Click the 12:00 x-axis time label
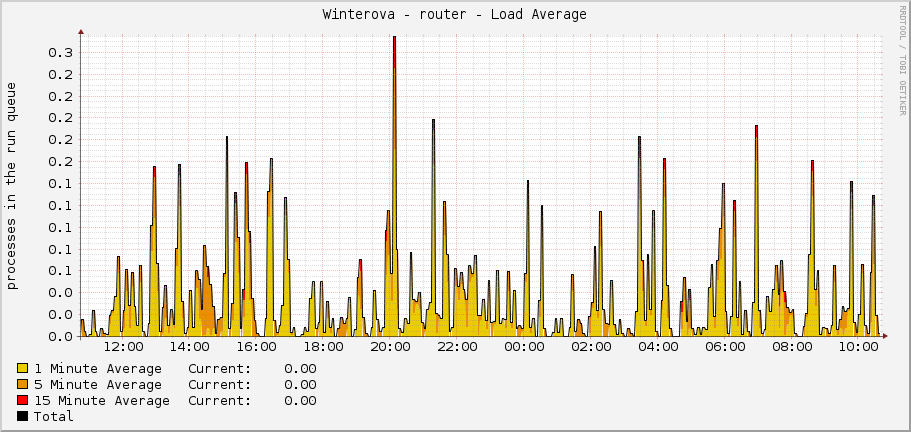This screenshot has width=911, height=432. (123, 348)
